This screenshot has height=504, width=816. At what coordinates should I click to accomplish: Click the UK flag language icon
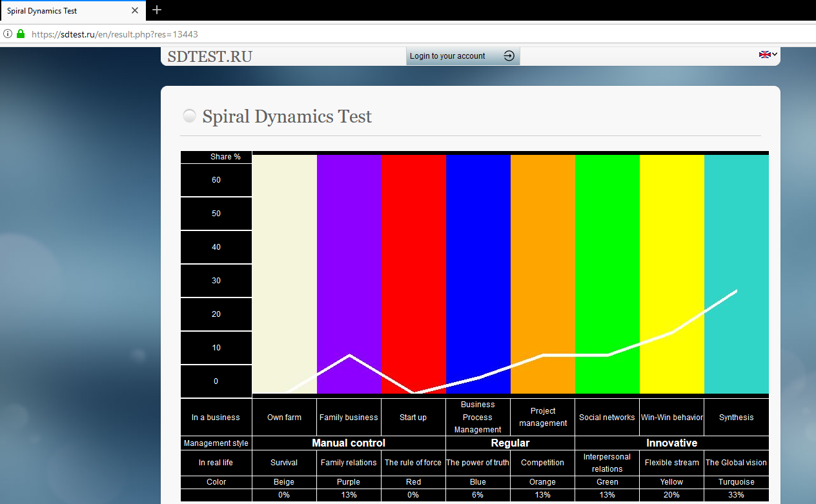[764, 55]
